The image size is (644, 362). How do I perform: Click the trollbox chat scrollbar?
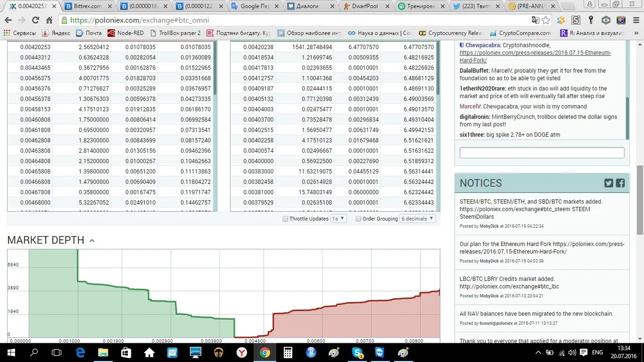(x=627, y=118)
